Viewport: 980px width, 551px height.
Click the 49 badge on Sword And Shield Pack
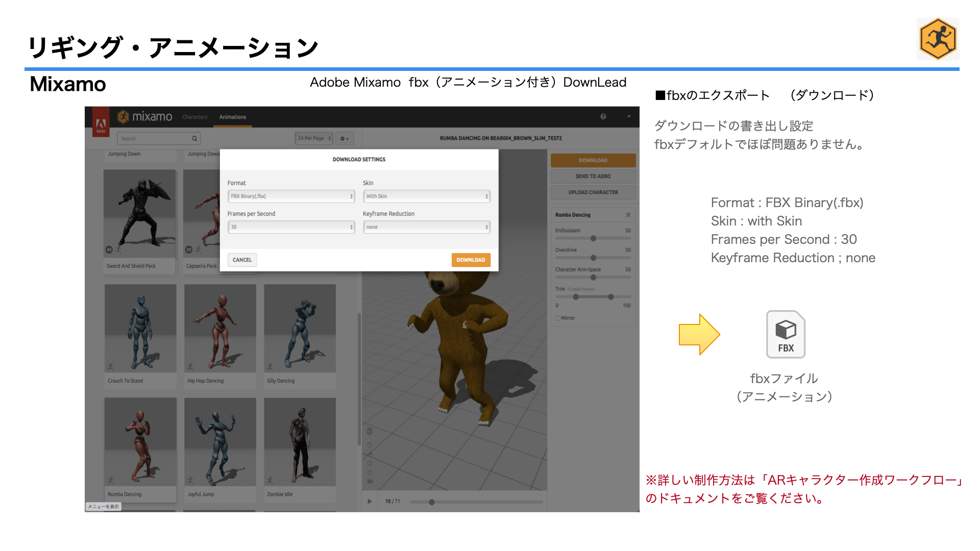click(x=109, y=249)
